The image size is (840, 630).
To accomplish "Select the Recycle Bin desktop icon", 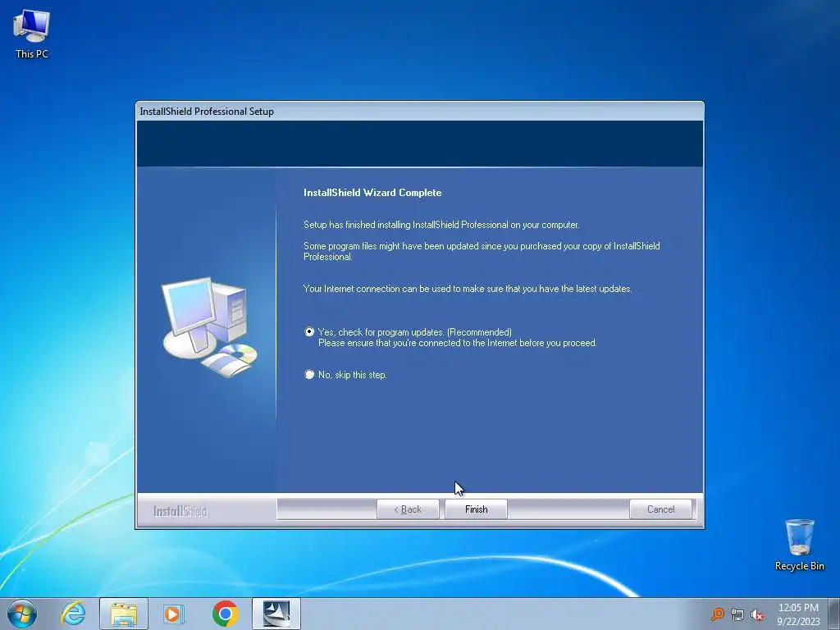I will click(799, 545).
